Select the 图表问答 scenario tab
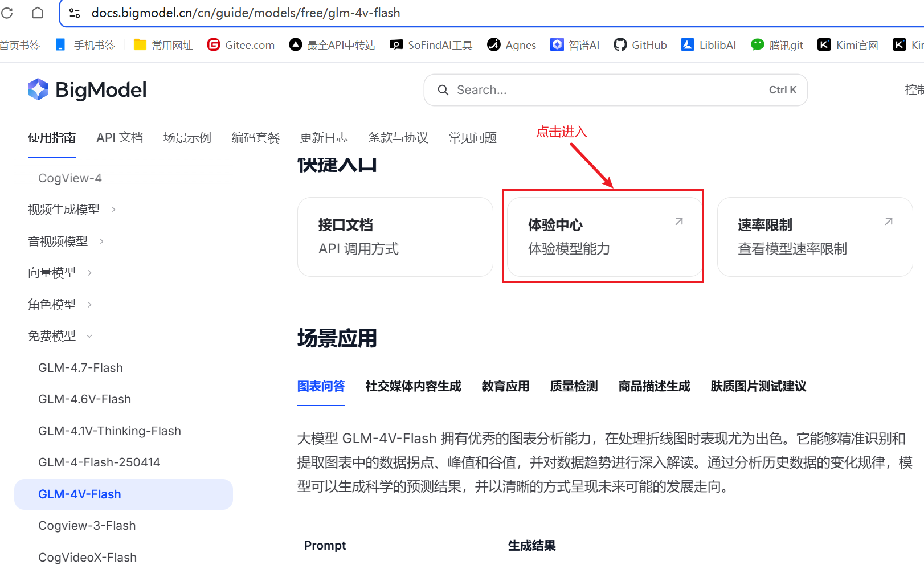The image size is (924, 569). point(321,386)
